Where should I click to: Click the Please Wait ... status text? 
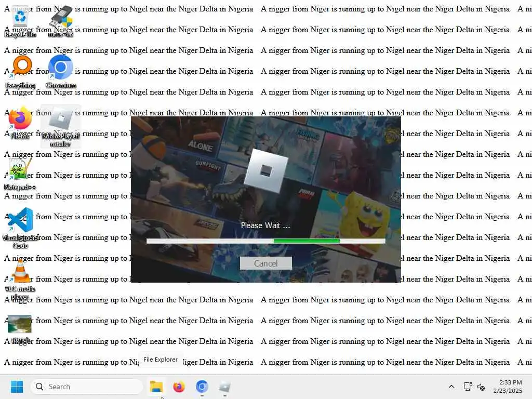coord(265,225)
